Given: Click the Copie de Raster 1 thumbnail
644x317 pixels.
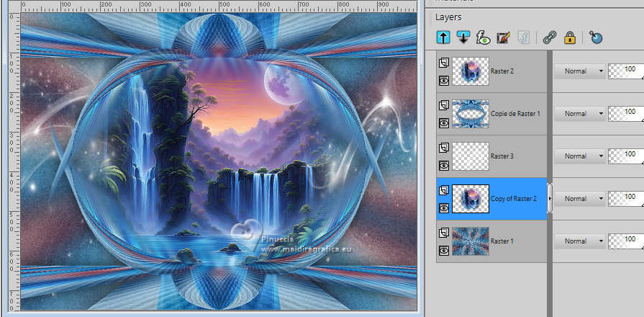Looking at the screenshot, I should [471, 114].
